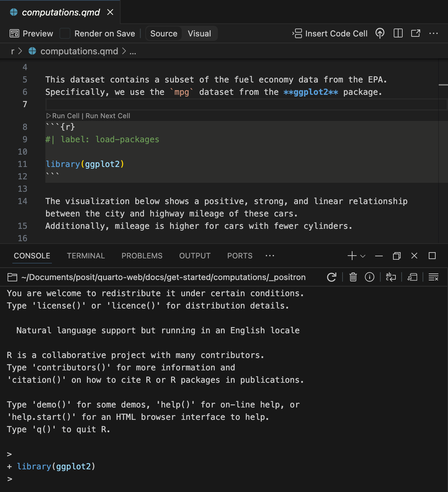Delete console session trash icon
The image size is (448, 492).
click(x=353, y=277)
